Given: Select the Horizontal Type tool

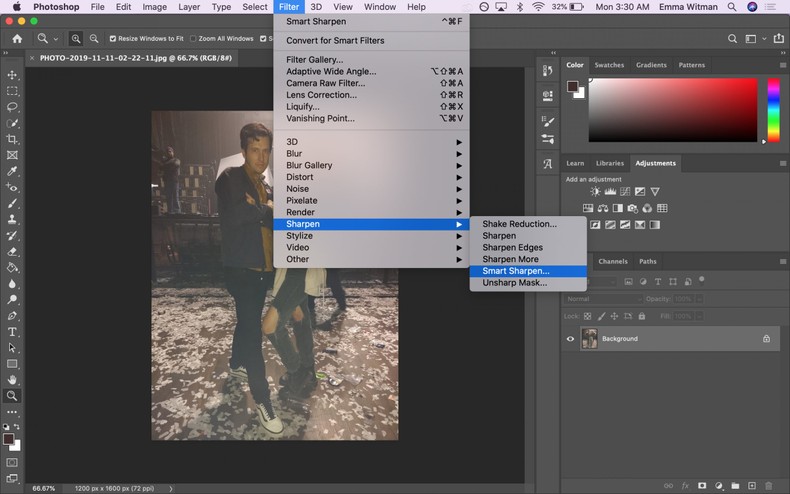Looking at the screenshot, I should [x=12, y=332].
